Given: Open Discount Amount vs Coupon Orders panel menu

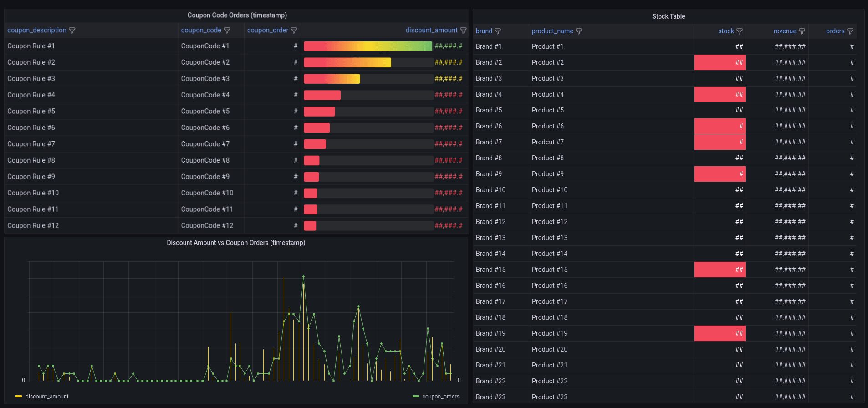Looking at the screenshot, I should click(x=236, y=243).
